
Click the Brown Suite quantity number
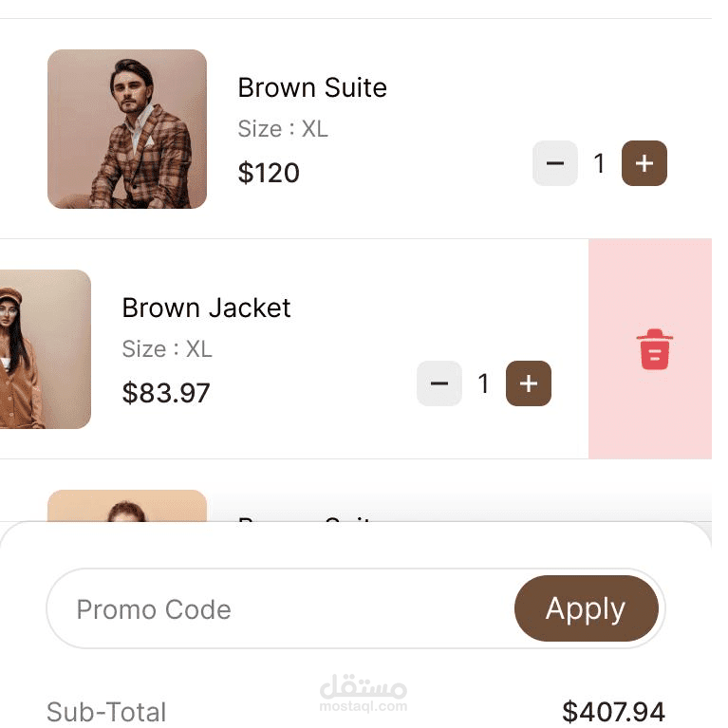[599, 164]
